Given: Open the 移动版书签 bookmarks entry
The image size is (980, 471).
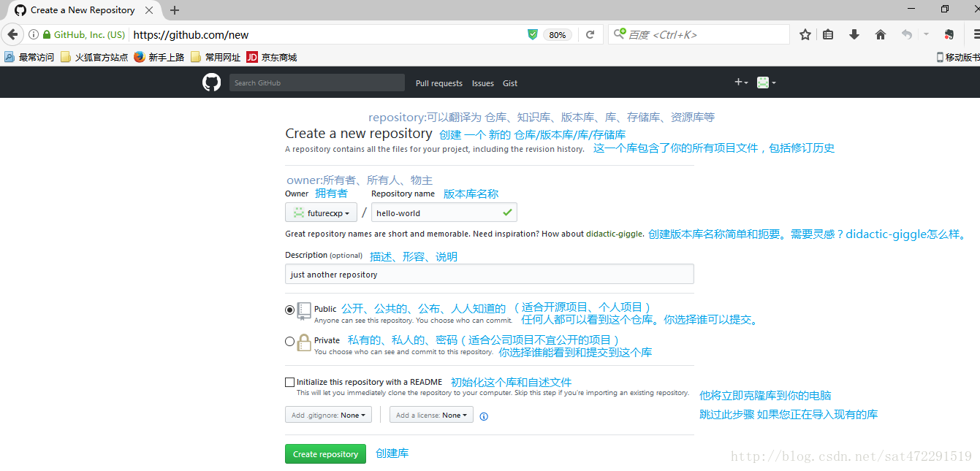Looking at the screenshot, I should pos(958,57).
